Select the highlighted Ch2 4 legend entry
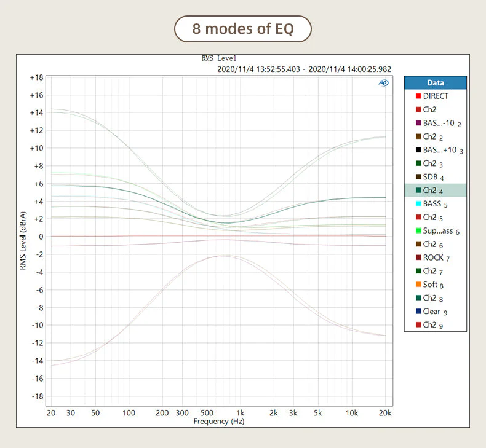Screen dimensions: 486x448 click(x=436, y=191)
